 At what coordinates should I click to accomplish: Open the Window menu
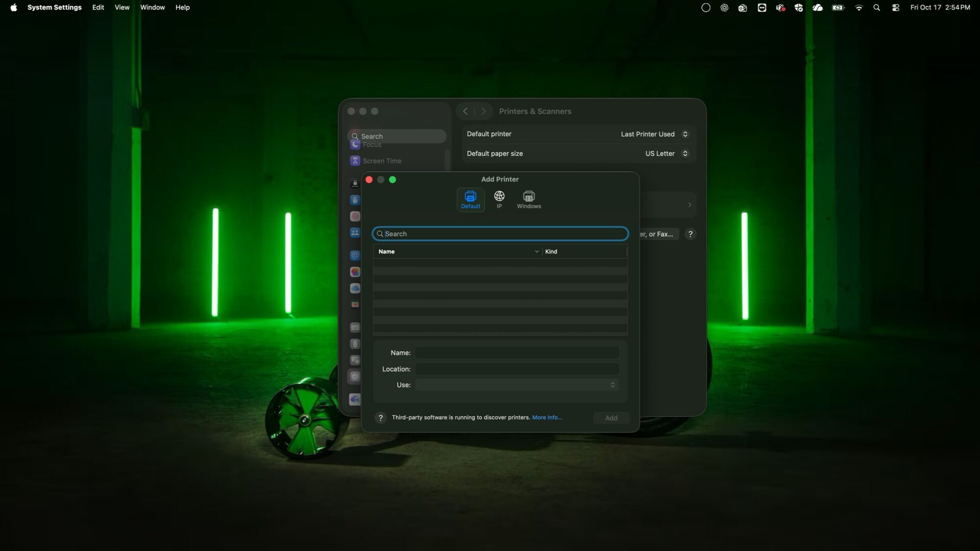click(x=152, y=8)
